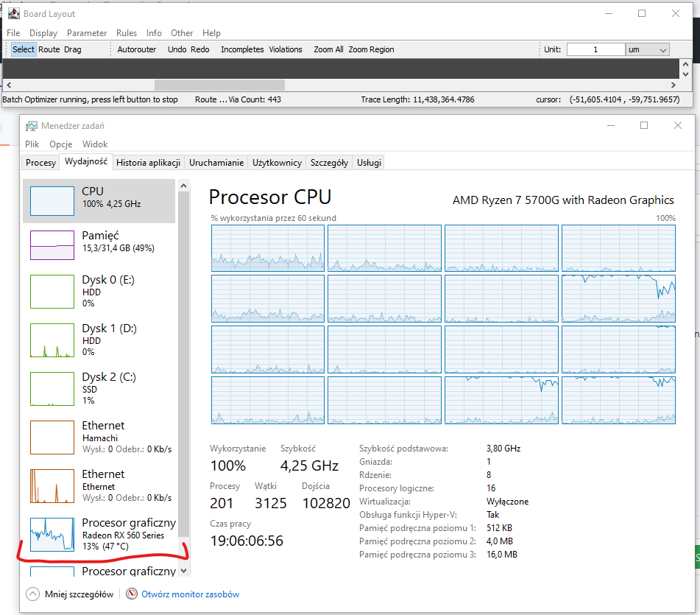This screenshot has width=700, height=615.
Task: Switch to the Wydajność tab
Action: 85,162
